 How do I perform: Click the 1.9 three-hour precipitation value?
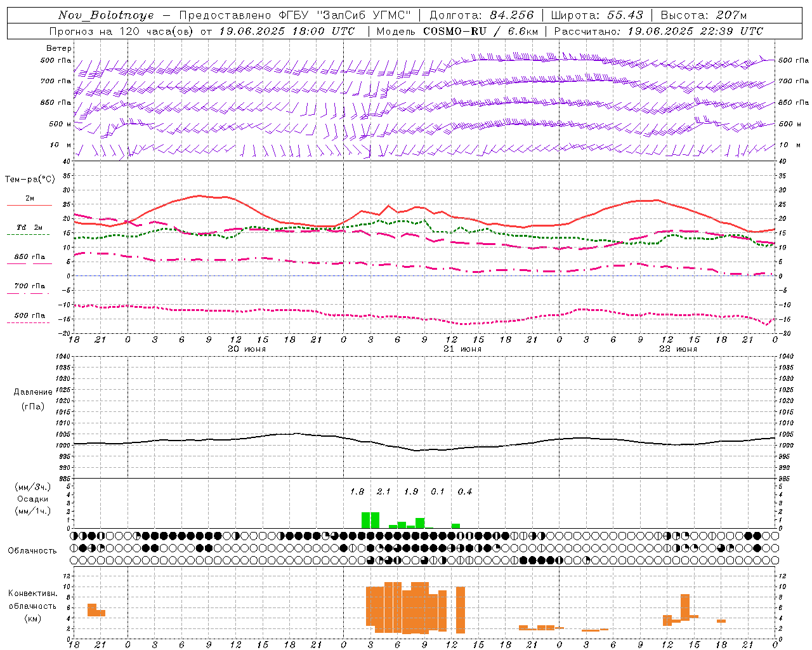411,492
